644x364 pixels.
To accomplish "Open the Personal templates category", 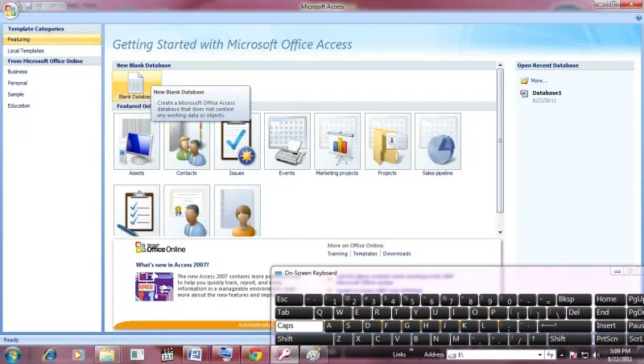I will coord(17,83).
